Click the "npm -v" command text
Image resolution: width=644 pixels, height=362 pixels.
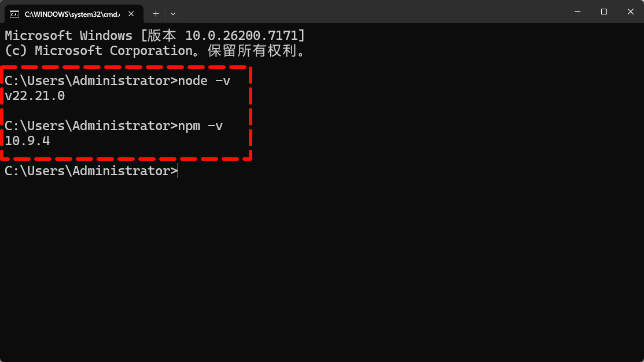coord(200,126)
